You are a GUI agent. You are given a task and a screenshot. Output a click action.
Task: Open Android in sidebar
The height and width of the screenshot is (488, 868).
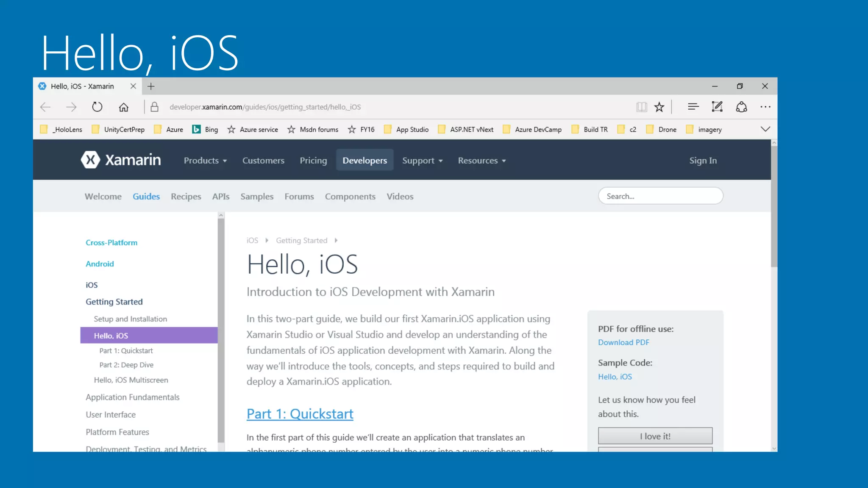pyautogui.click(x=100, y=264)
